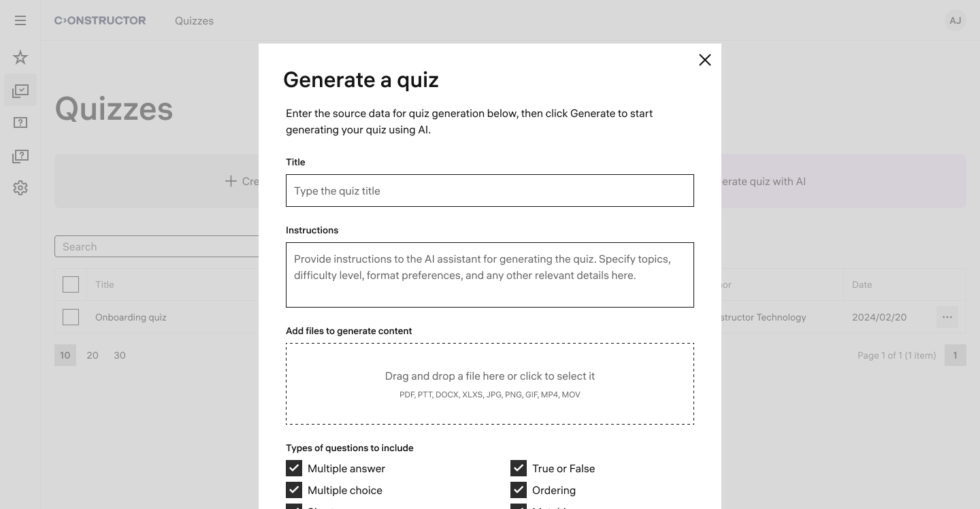Tick the Onboarding quiz row checkbox
The height and width of the screenshot is (509, 980).
tap(71, 317)
